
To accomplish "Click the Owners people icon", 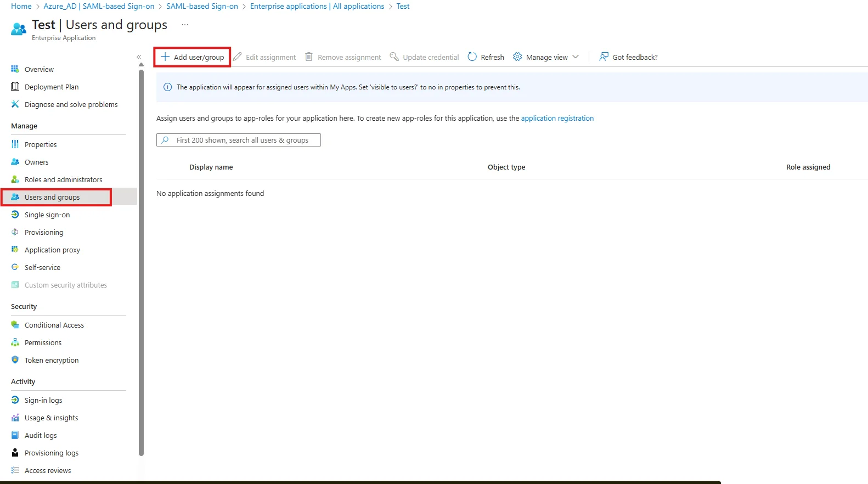I will 15,162.
